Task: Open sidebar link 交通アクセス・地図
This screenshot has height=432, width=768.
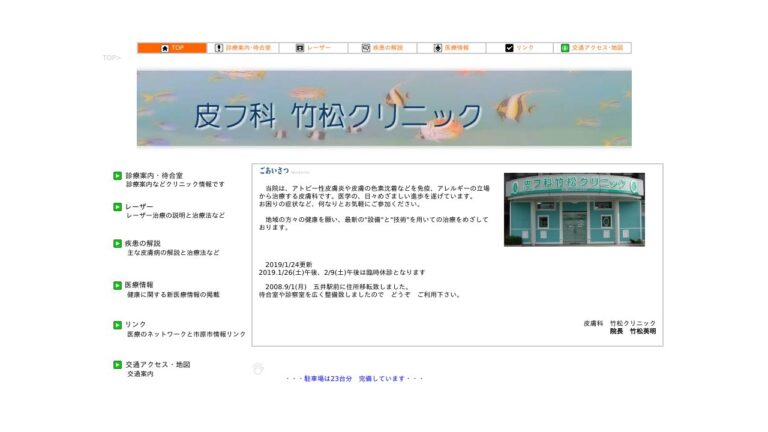Action: [158, 364]
